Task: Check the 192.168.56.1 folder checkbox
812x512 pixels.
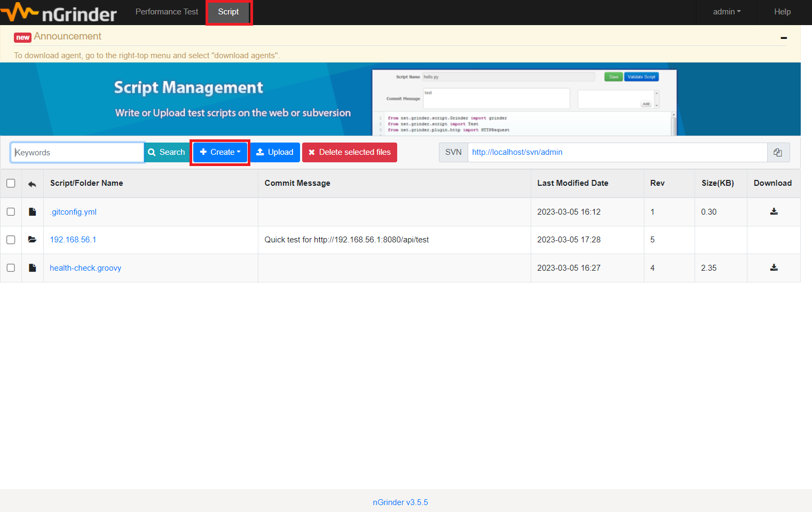Action: click(x=11, y=240)
